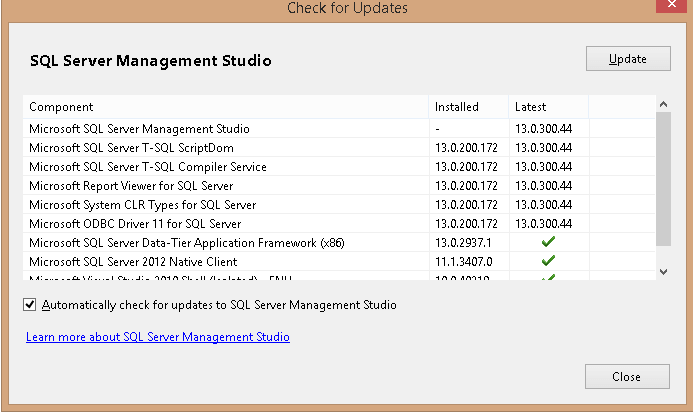Select the Microsoft SQL Server Management Studio row
The image size is (693, 412).
[339, 129]
